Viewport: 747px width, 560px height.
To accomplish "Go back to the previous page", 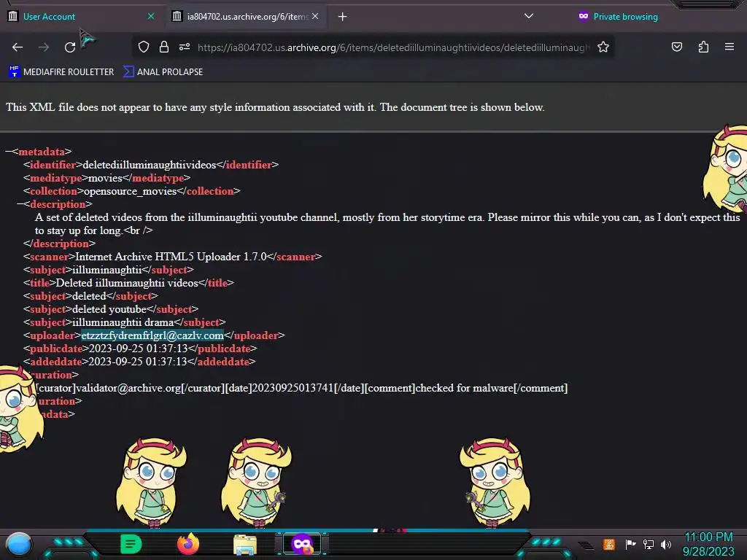I will [x=18, y=47].
